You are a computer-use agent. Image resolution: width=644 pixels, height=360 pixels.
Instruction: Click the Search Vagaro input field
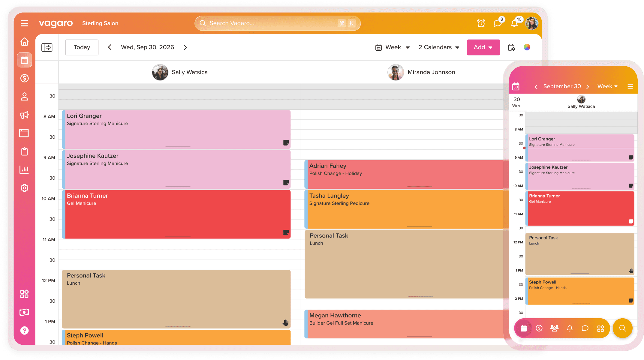(x=272, y=23)
